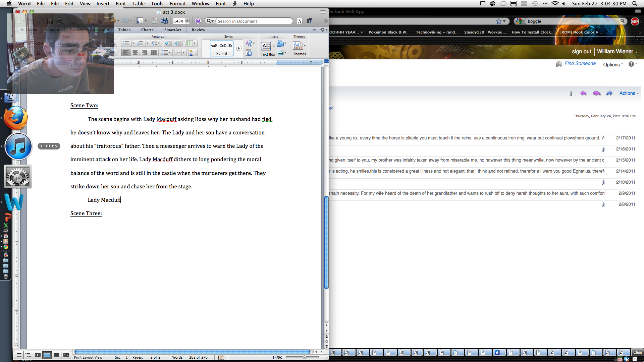Click the Sort A-Z paragraph icon
644x362 pixels.
[193, 53]
